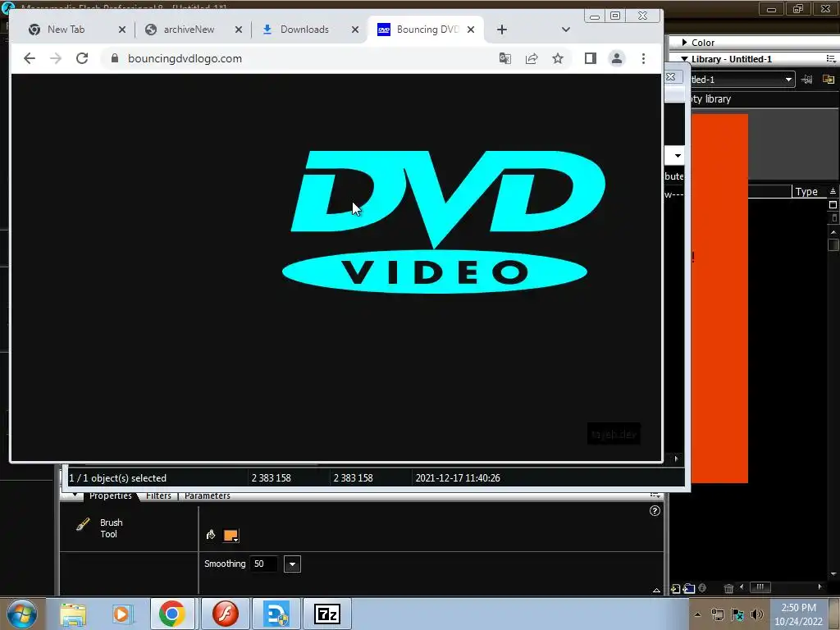Toggle the Chrome side panel

[591, 58]
